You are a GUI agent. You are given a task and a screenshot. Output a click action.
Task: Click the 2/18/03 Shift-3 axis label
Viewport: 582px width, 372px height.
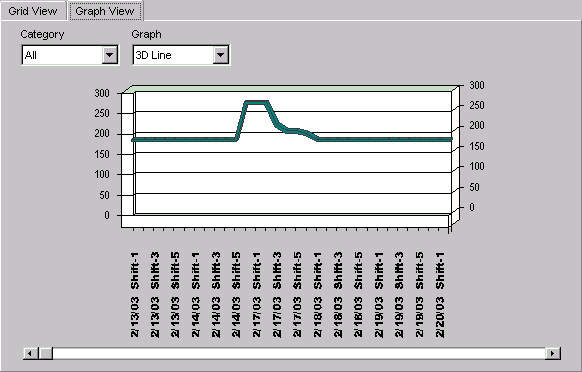coord(338,295)
